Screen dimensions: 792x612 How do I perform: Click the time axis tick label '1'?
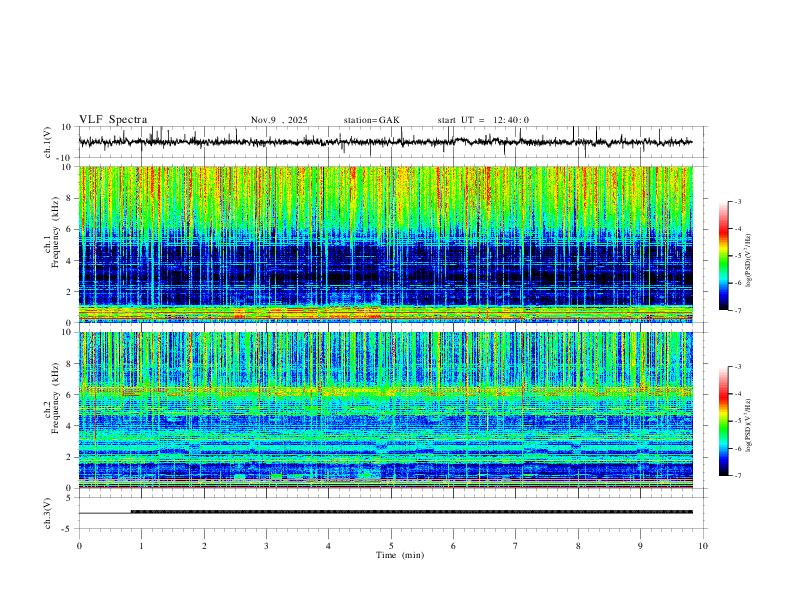(141, 546)
